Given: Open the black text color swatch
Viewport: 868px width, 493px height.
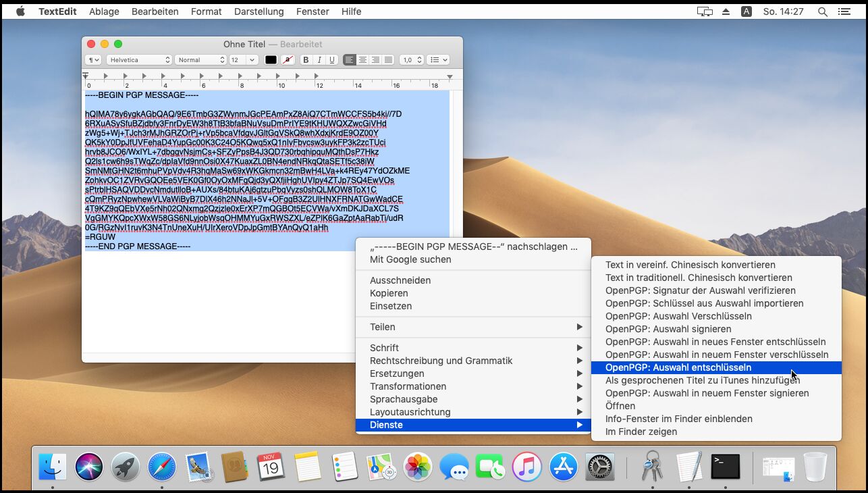Looking at the screenshot, I should tap(271, 60).
